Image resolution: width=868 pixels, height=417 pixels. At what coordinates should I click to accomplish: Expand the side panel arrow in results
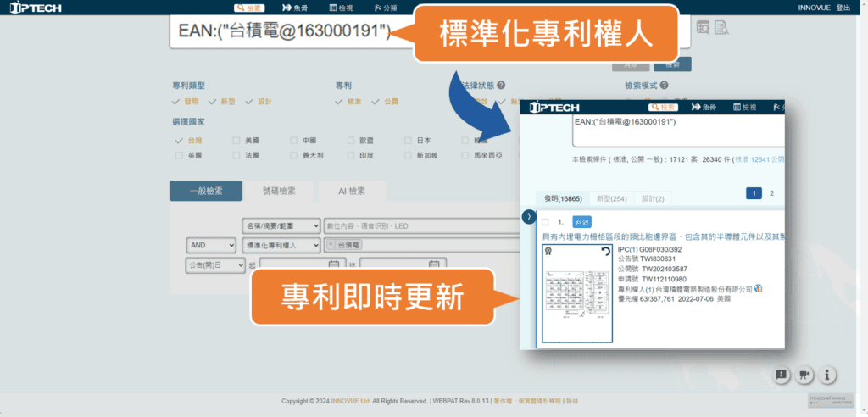pyautogui.click(x=529, y=217)
